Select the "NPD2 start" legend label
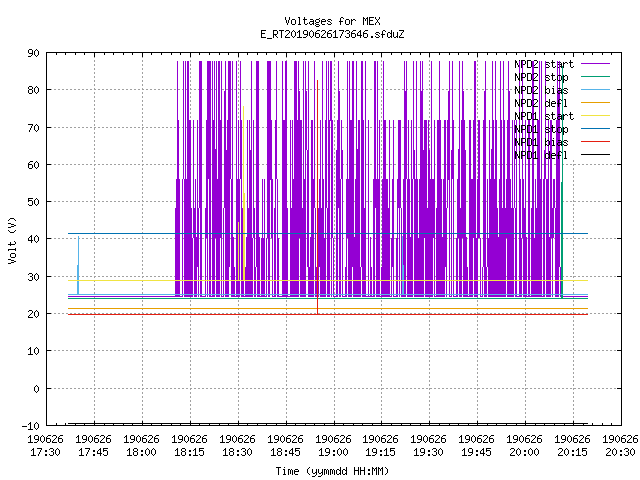The width and height of the screenshot is (640, 480). (x=544, y=64)
